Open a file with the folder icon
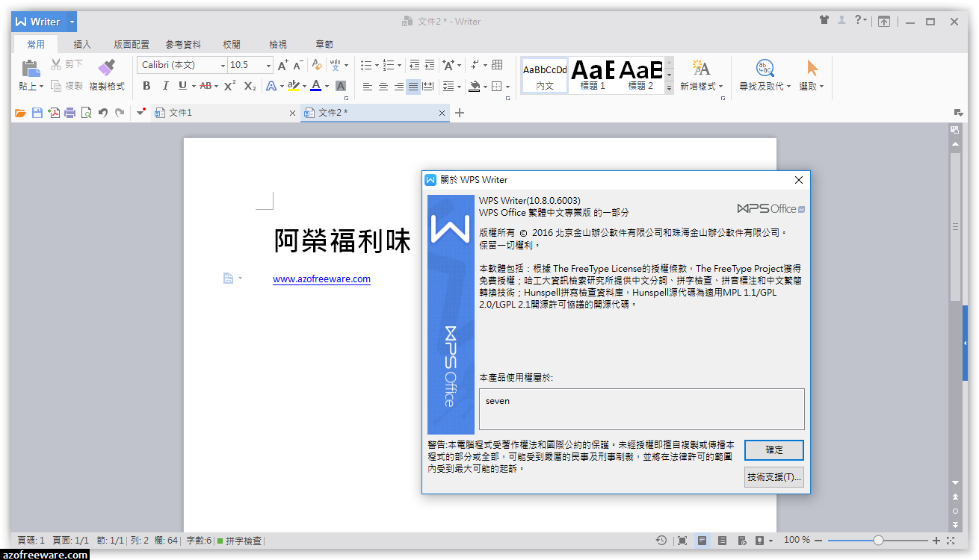 (x=20, y=113)
